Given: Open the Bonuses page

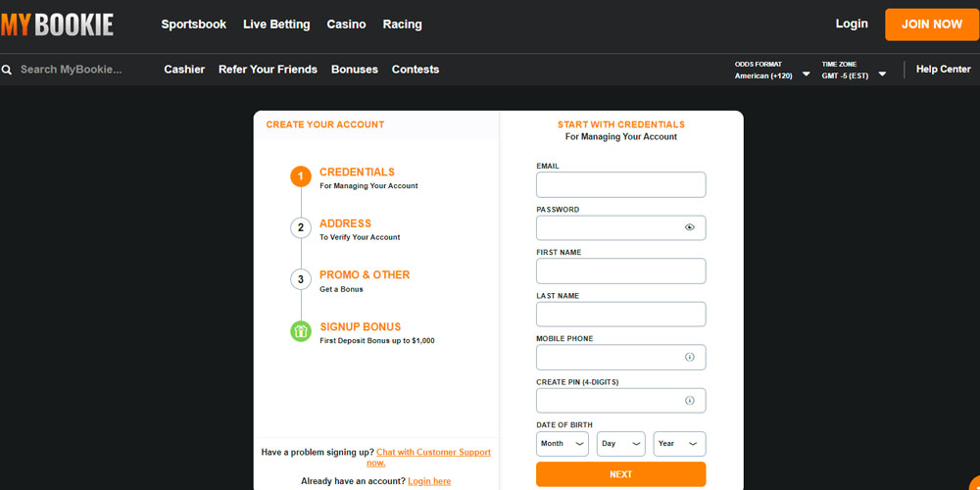Looking at the screenshot, I should pos(355,70).
